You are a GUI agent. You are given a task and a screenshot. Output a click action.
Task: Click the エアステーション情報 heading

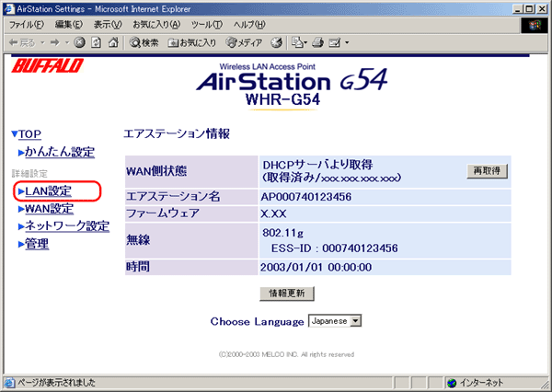(177, 134)
